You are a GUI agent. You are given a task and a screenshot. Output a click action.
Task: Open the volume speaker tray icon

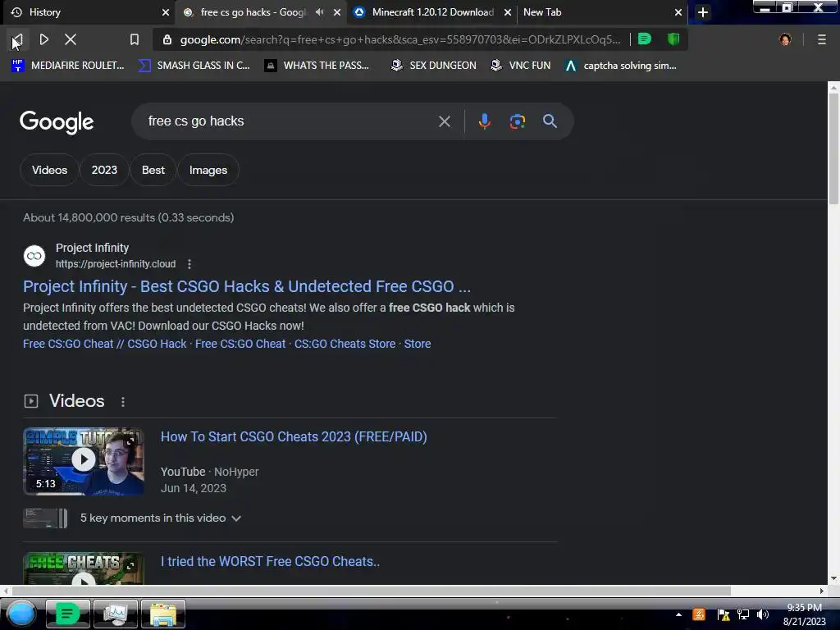click(x=762, y=614)
